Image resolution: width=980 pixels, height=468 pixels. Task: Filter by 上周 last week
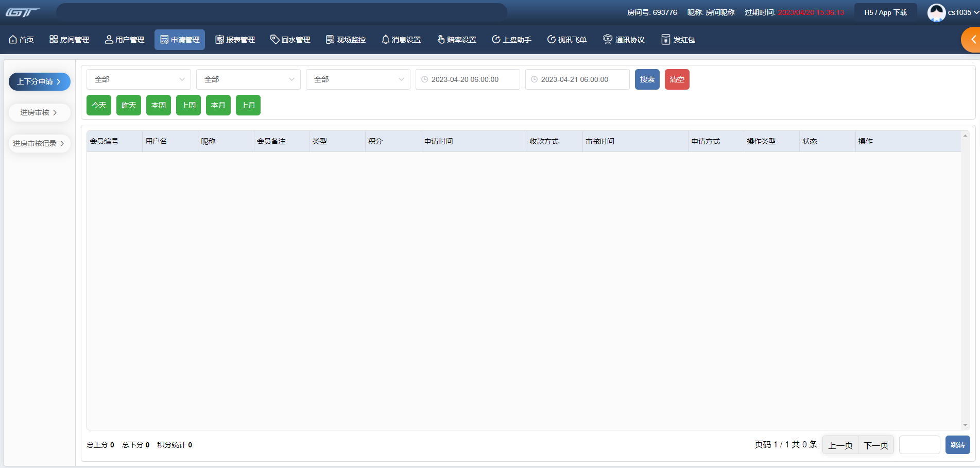pos(188,105)
